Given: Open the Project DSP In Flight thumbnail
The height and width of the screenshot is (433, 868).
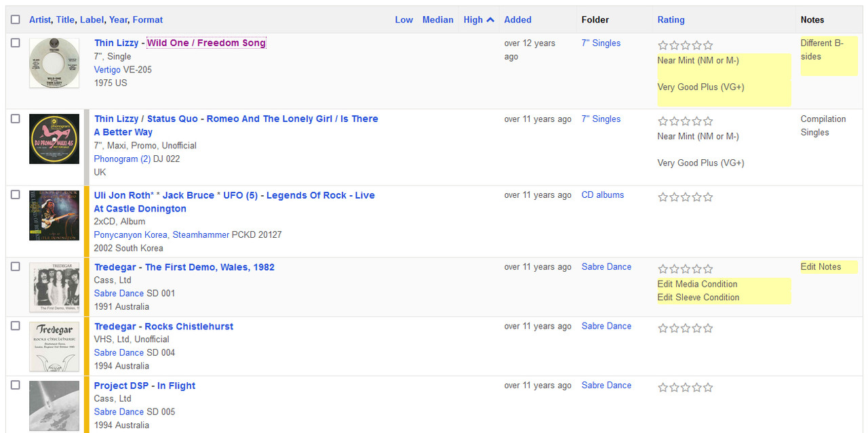Looking at the screenshot, I should pos(54,406).
